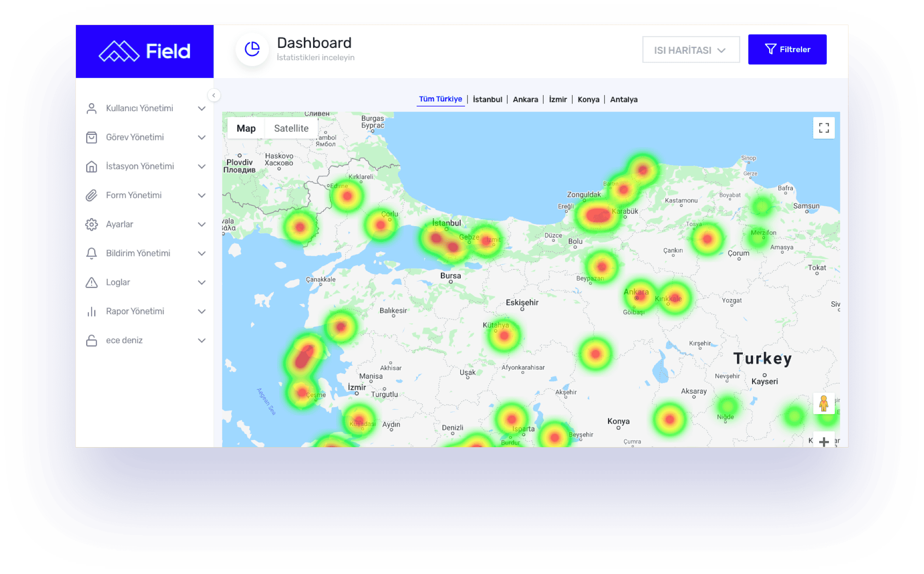The height and width of the screenshot is (574, 924).
Task: Select the Map view type
Action: (x=246, y=129)
